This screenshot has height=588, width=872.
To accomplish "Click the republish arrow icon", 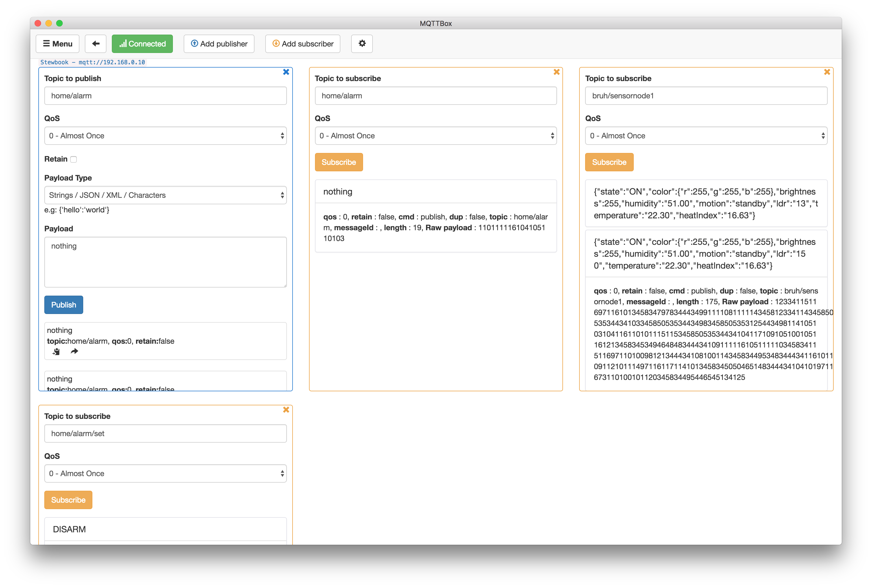I will pos(74,351).
